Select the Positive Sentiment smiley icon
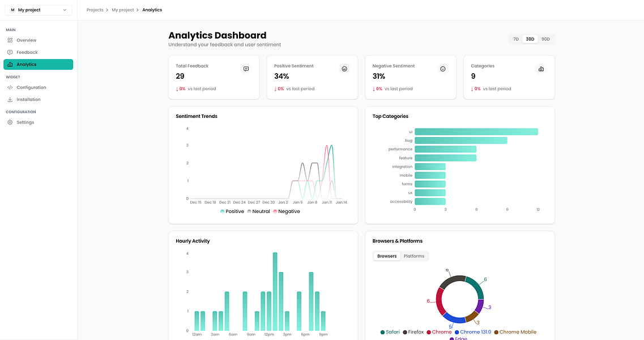This screenshot has height=340, width=644. pos(344,69)
